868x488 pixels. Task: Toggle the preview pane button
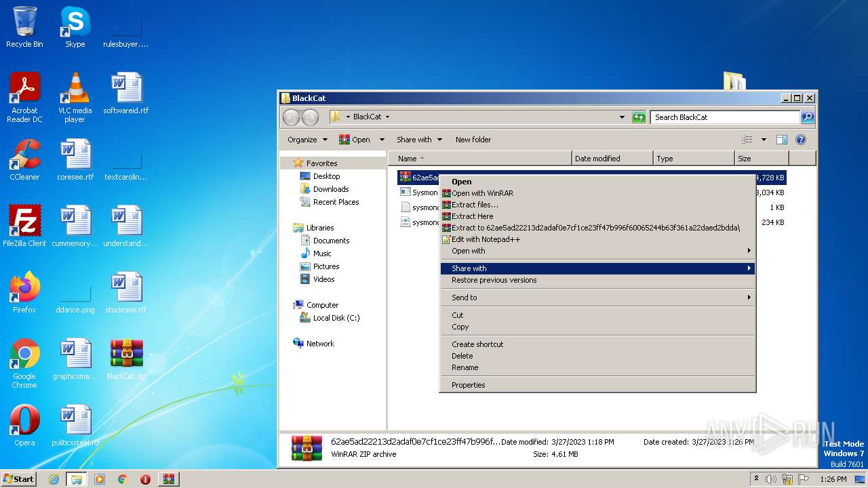tap(781, 140)
